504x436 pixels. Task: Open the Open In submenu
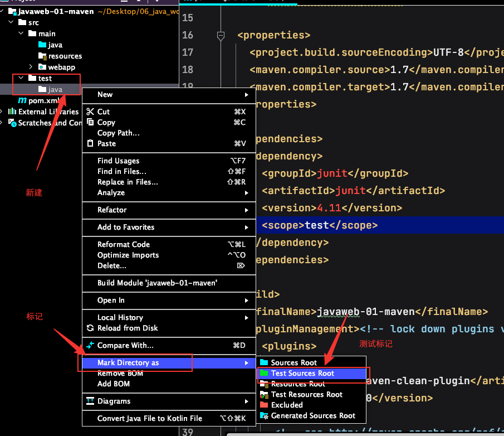[x=169, y=300]
